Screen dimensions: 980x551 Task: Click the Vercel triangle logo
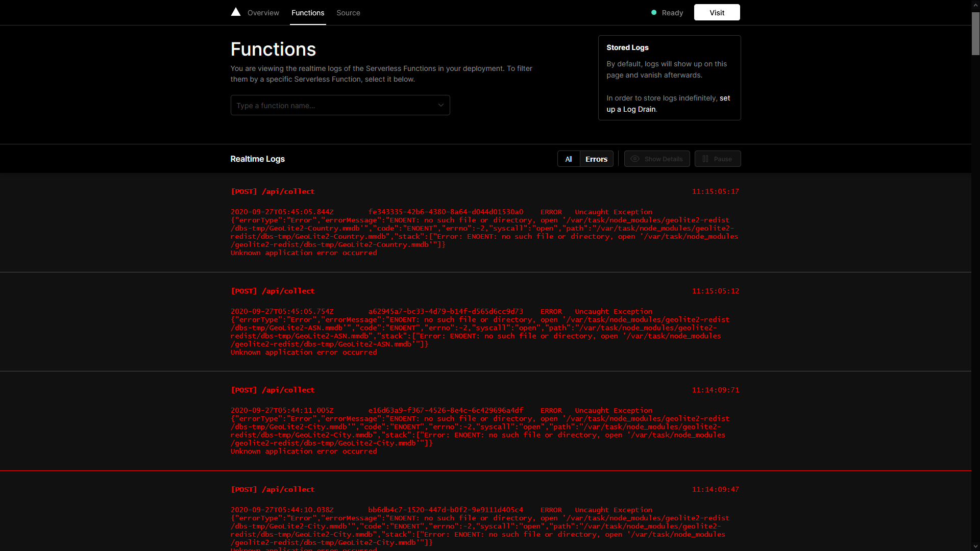(235, 12)
